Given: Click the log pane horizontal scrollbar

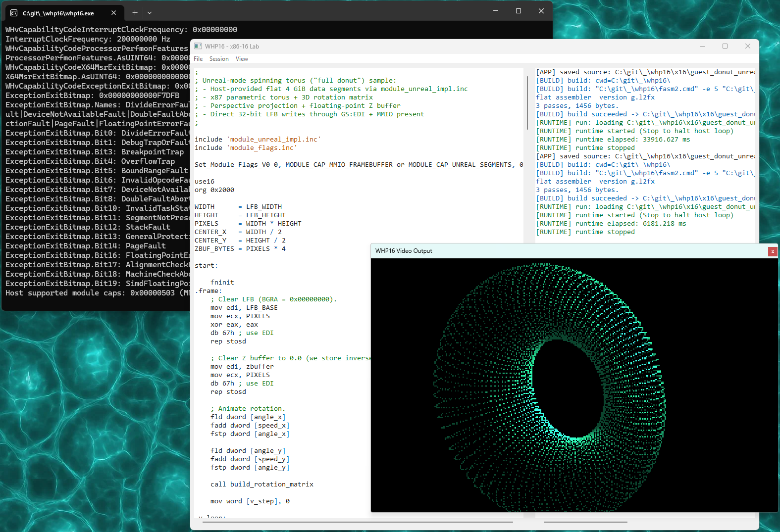Looking at the screenshot, I should coord(585,522).
